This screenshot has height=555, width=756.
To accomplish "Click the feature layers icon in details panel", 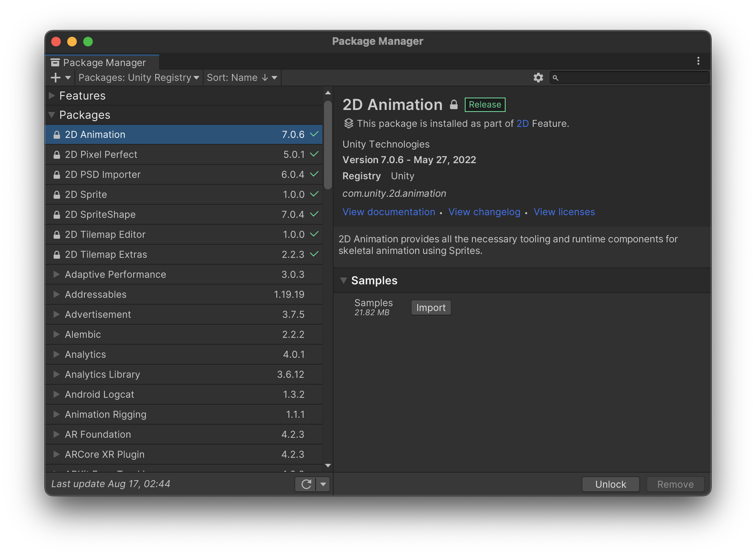I will pyautogui.click(x=349, y=124).
